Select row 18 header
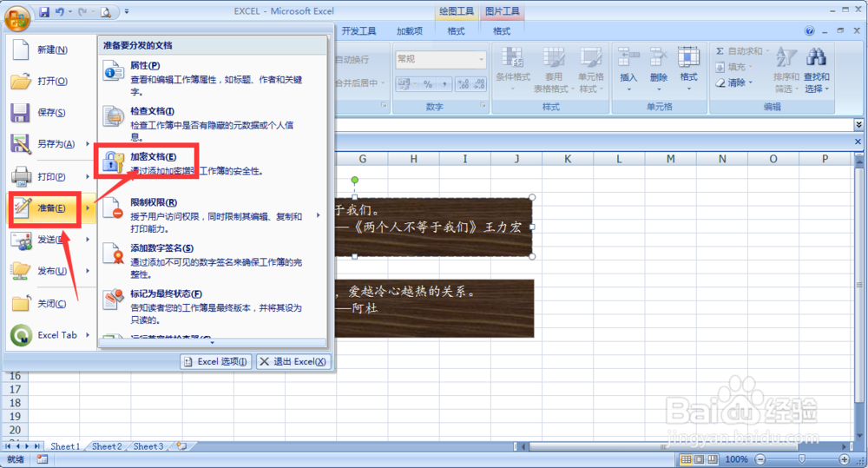 (x=15, y=403)
